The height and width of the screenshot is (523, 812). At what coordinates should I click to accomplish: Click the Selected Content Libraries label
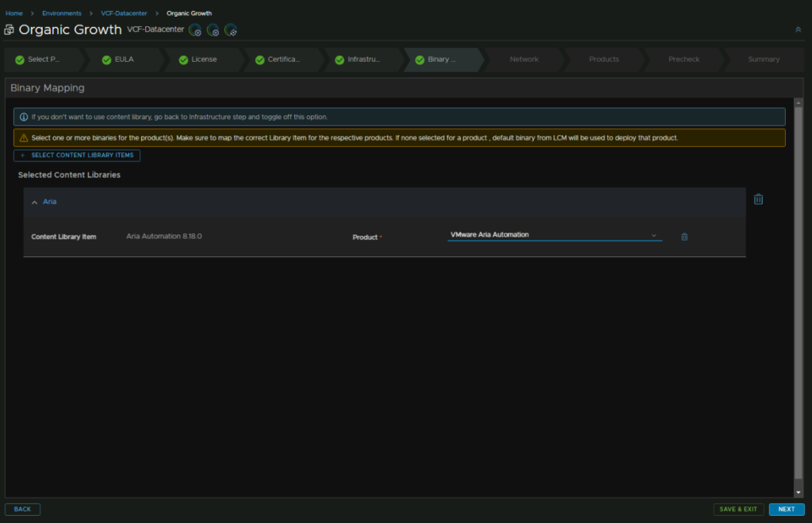click(70, 175)
